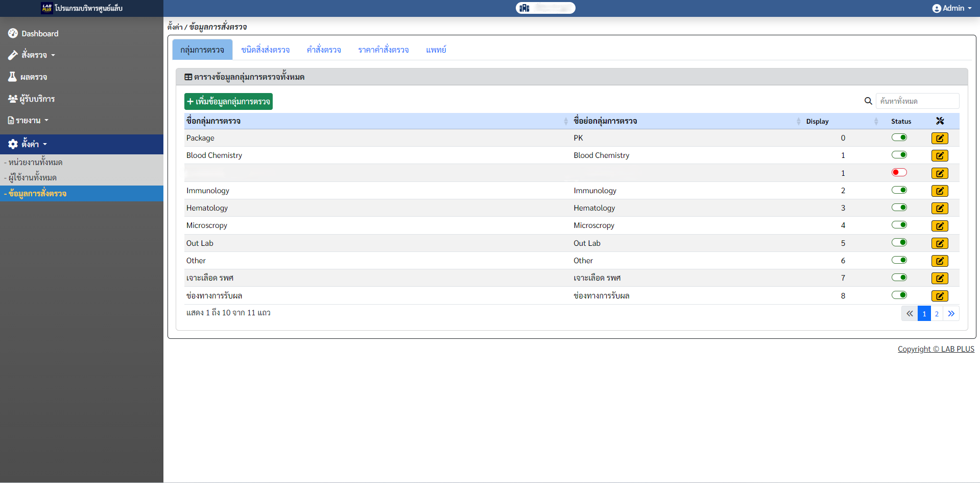This screenshot has width=980, height=483.
Task: Click the green add test group button
Action: tap(228, 101)
